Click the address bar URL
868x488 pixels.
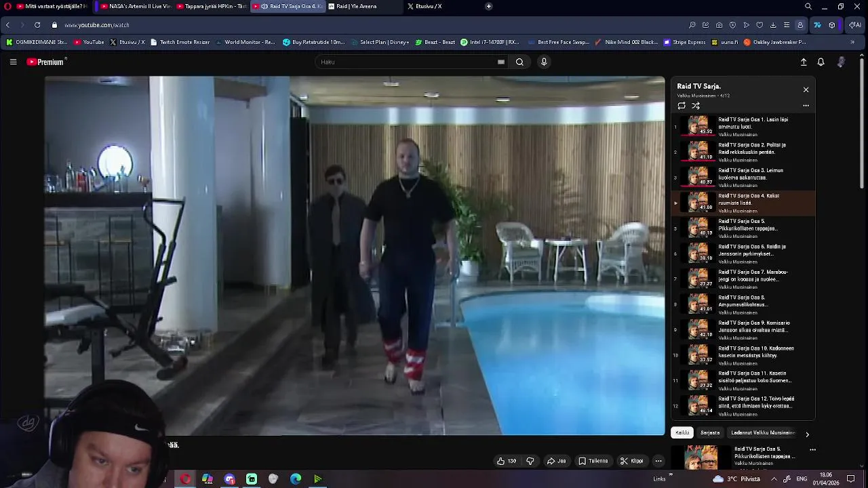pyautogui.click(x=97, y=25)
